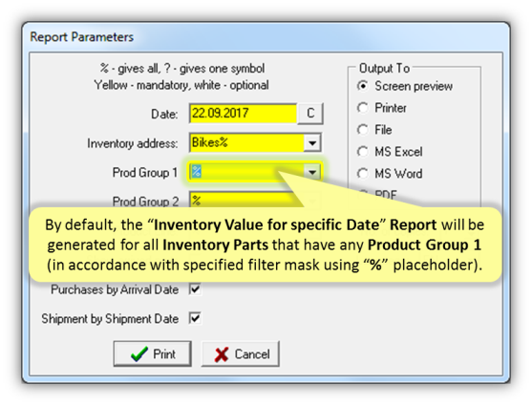Choose File output option
This screenshot has width=532, height=405.
[x=363, y=130]
